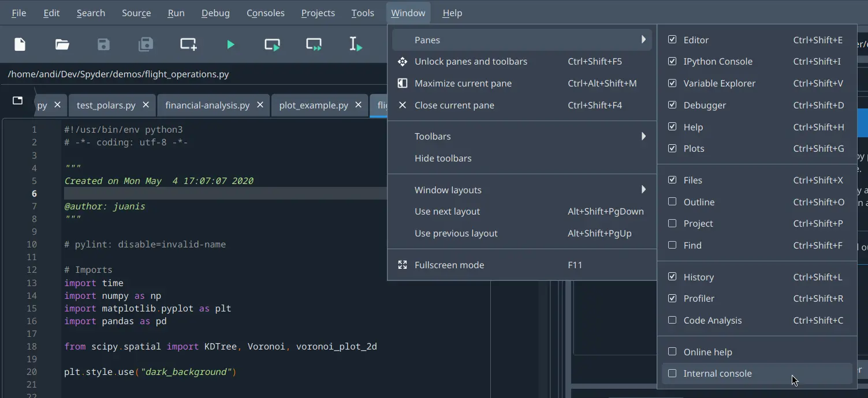868x398 pixels.
Task: Click the New file toolbar icon
Action: point(20,44)
